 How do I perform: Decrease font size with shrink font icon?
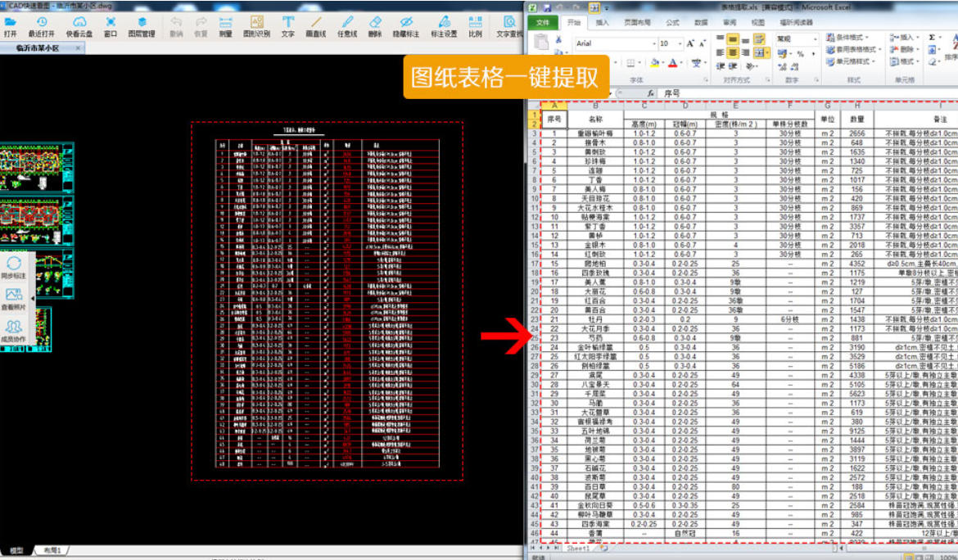tap(702, 43)
